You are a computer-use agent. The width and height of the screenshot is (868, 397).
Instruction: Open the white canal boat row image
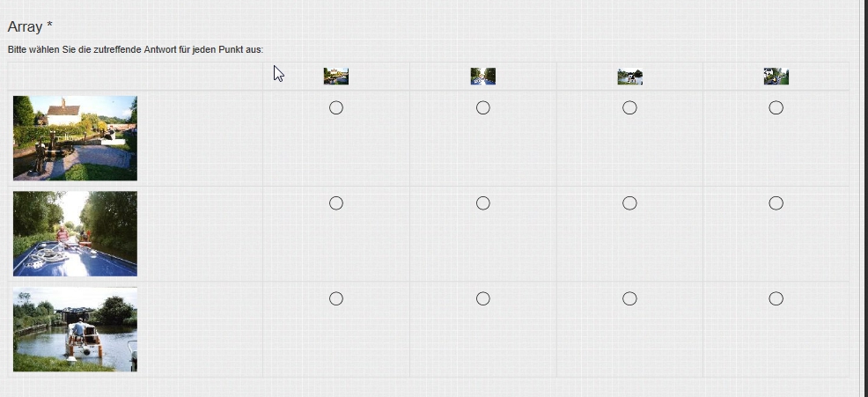[75, 329]
